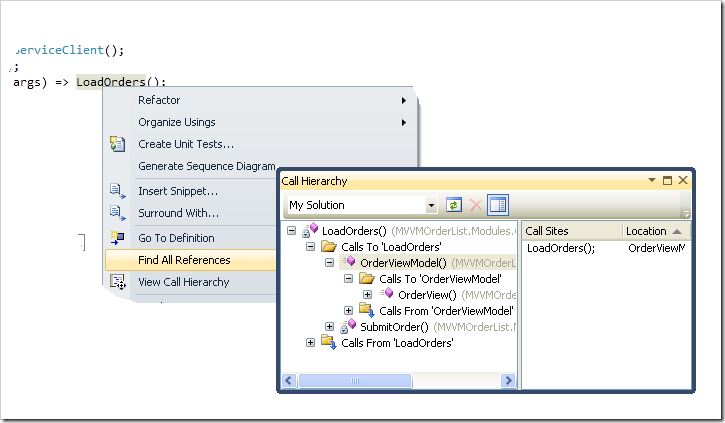
Task: Click the tree pane horizontal scrollbar right arrow
Action: 510,380
